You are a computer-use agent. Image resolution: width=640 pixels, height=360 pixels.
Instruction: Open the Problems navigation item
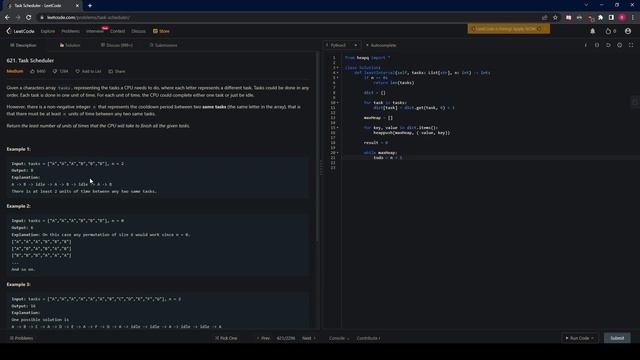(x=70, y=31)
